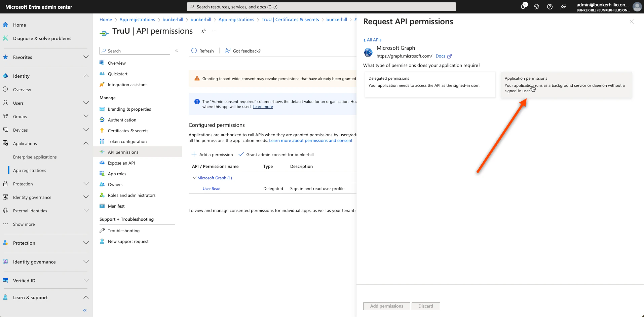
Task: Click TruU | Certificates & secrets breadcrumb
Action: click(x=290, y=20)
